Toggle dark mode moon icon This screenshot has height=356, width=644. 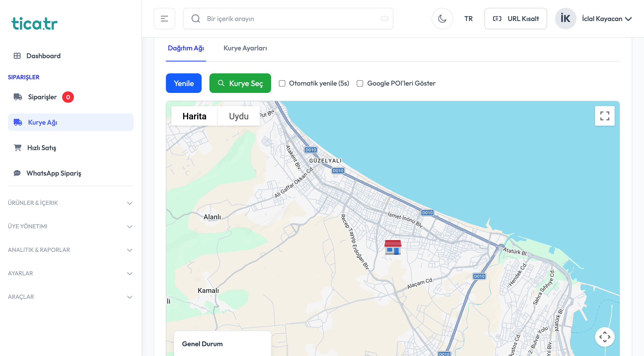[442, 19]
